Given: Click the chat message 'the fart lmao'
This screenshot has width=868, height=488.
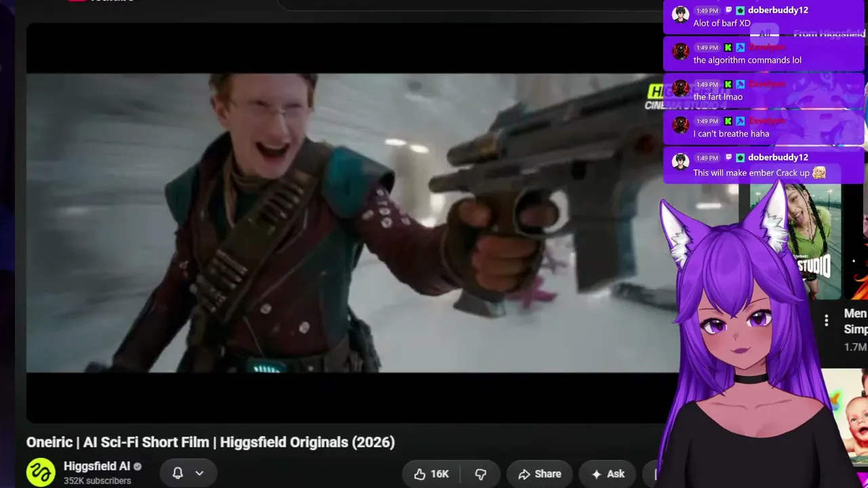Looking at the screenshot, I should click(717, 97).
